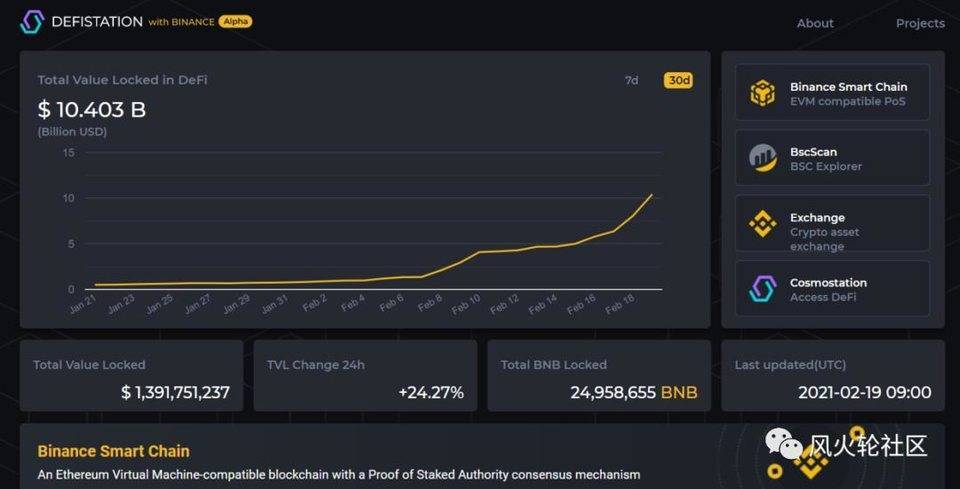Click the Defistation hexagon logo icon

[32, 22]
